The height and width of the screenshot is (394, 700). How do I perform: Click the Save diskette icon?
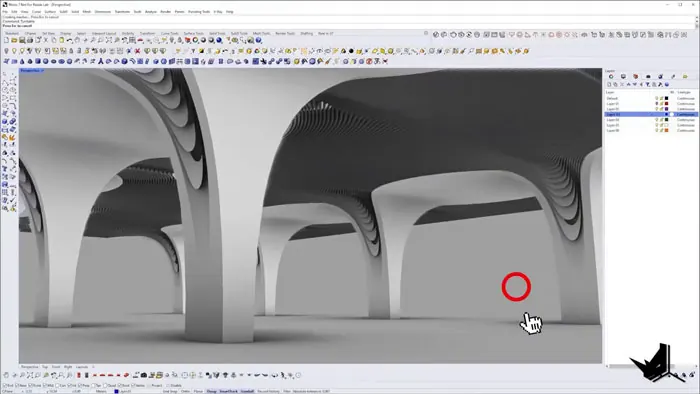22,40
